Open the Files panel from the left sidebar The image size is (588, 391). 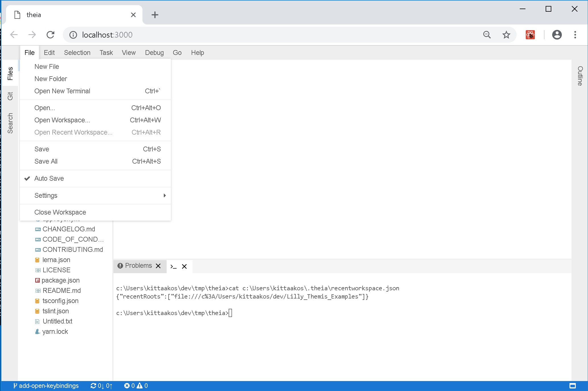click(x=10, y=73)
